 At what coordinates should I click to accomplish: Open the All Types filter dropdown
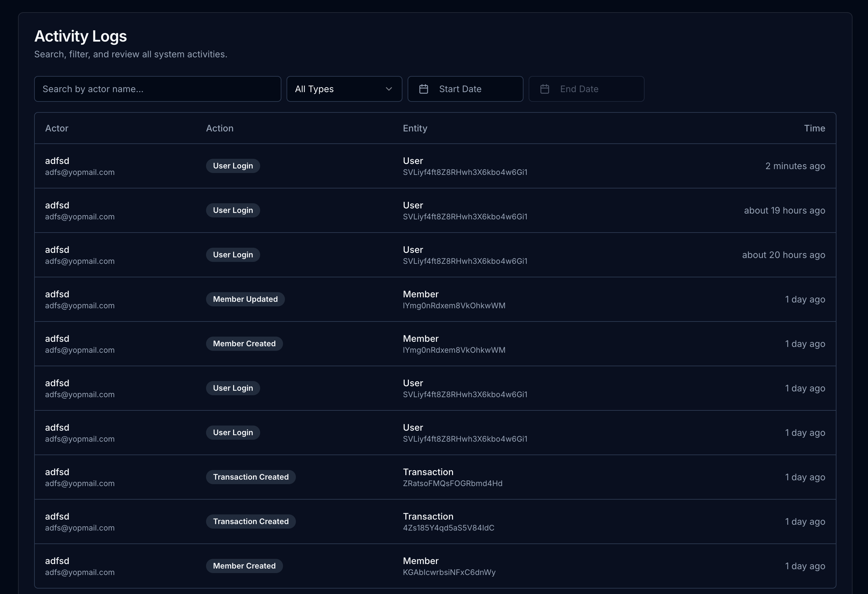click(344, 89)
